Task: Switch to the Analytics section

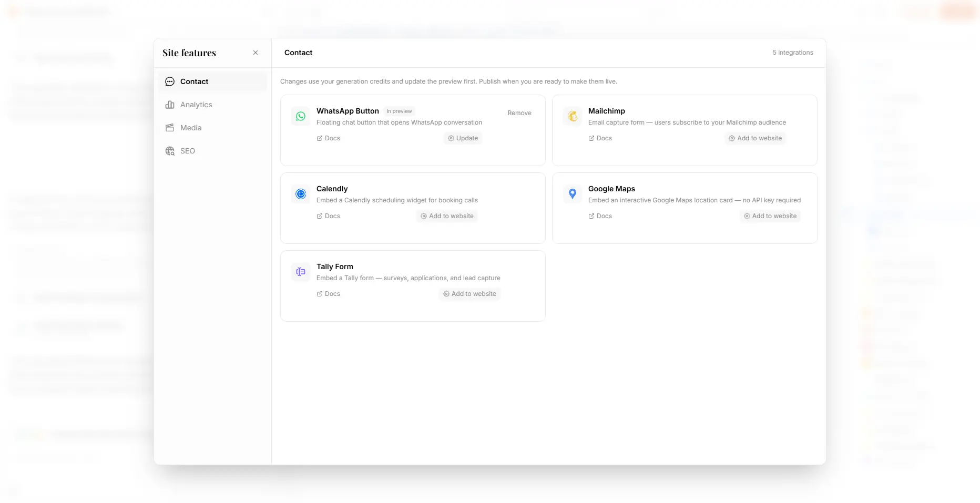Action: tap(212, 105)
